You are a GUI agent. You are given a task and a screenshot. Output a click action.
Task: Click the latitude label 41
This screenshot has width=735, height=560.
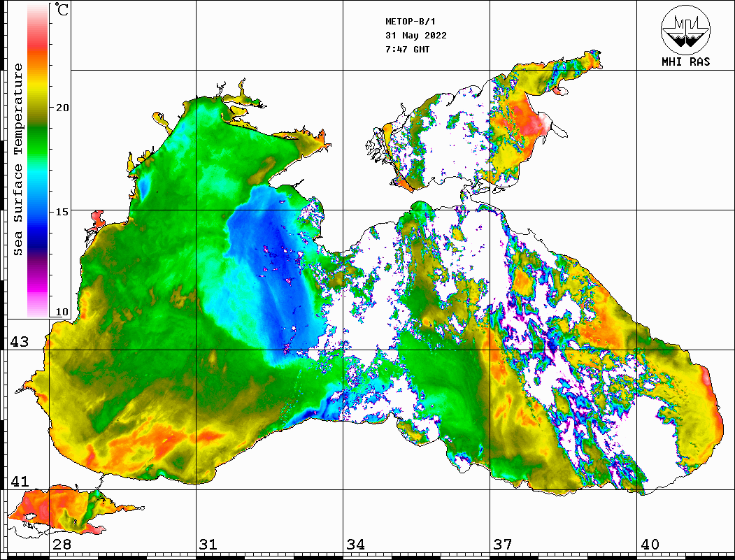coord(20,481)
